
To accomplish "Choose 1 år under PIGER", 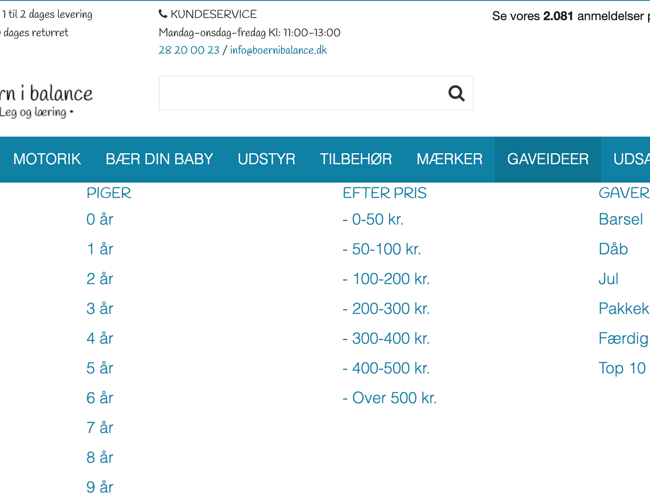I will click(x=99, y=249).
